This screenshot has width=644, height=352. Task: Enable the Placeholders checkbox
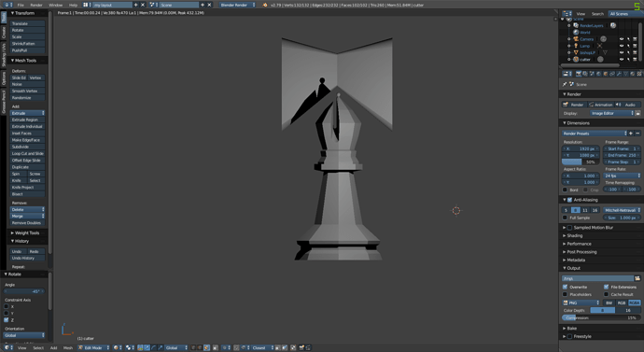pyautogui.click(x=566, y=294)
